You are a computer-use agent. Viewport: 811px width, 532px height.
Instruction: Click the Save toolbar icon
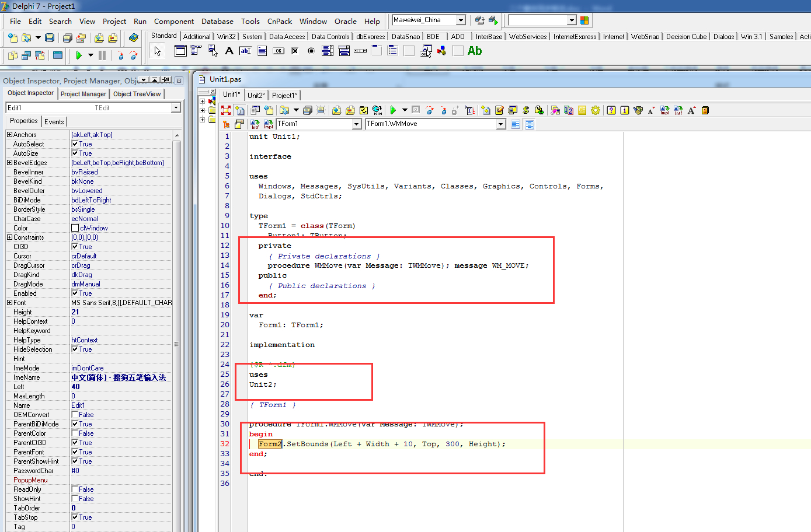pyautogui.click(x=50, y=38)
